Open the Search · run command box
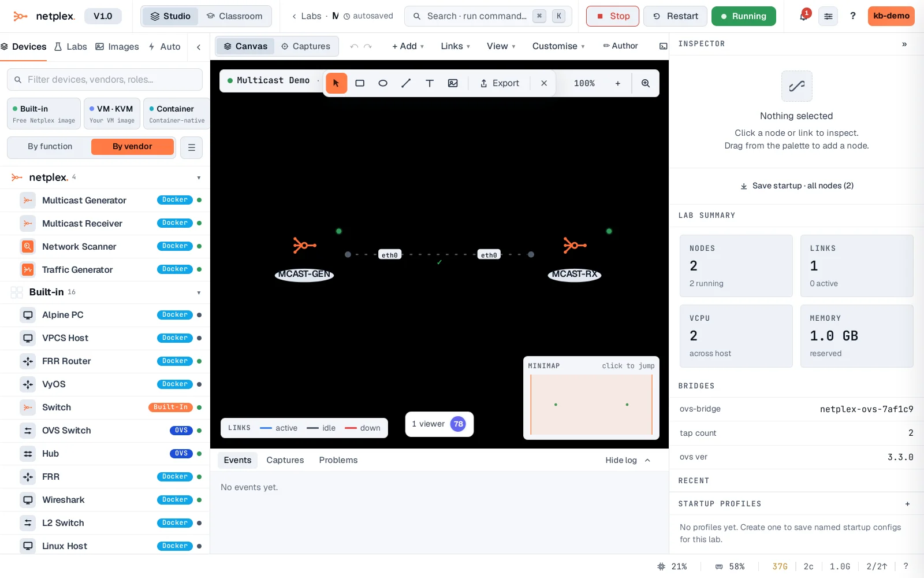924x578 pixels. point(488,16)
